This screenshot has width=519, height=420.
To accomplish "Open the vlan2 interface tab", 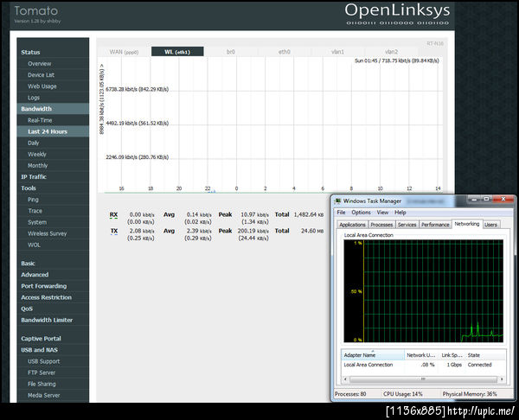I will click(391, 52).
